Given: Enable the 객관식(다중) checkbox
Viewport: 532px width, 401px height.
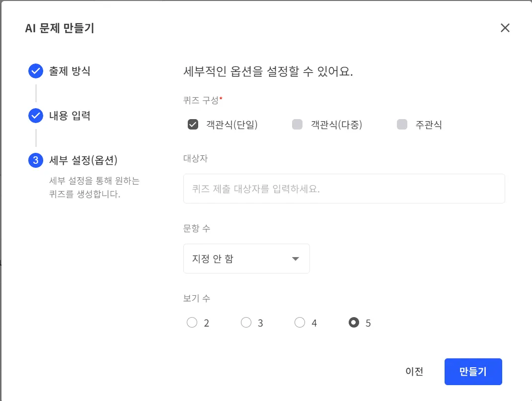Looking at the screenshot, I should click(297, 125).
